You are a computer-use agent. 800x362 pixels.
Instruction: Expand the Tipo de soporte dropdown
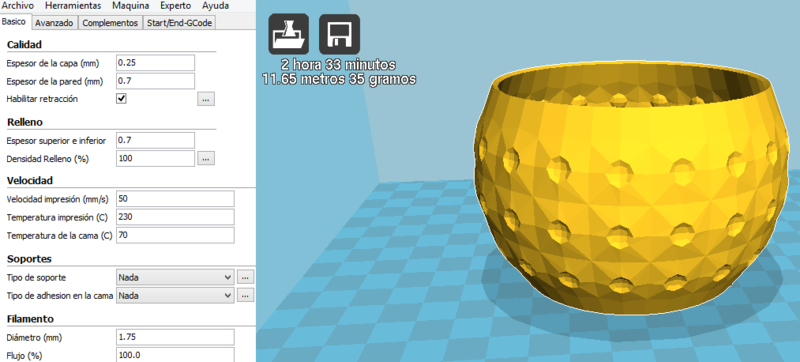click(175, 278)
